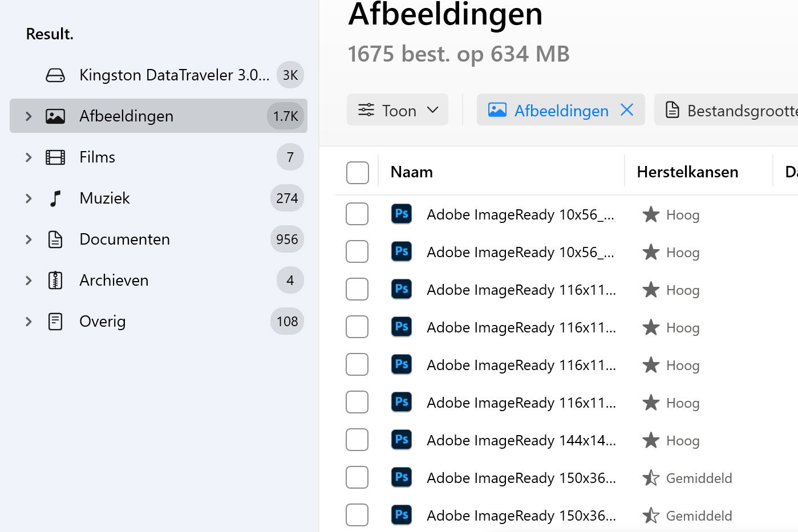This screenshot has height=532, width=798.
Task: Click the image icon in Afbeeldingen filter chip
Action: 497,110
